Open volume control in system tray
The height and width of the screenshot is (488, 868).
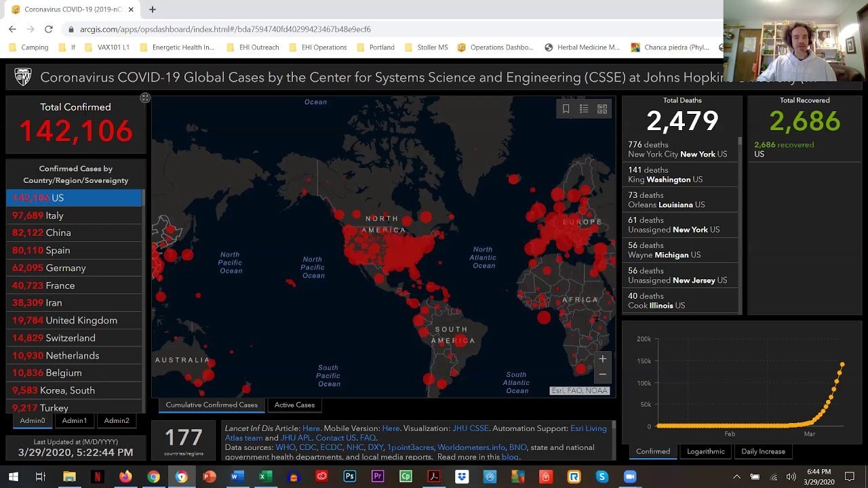(791, 476)
